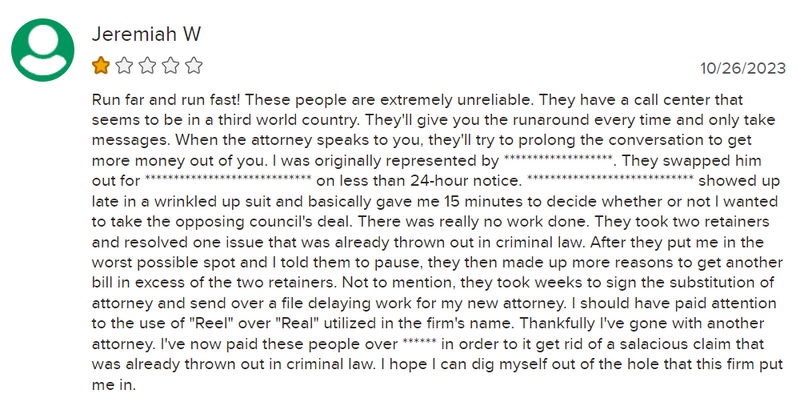Click the "third world country" phrase
Image resolution: width=800 pixels, height=406 pixels.
(287, 120)
